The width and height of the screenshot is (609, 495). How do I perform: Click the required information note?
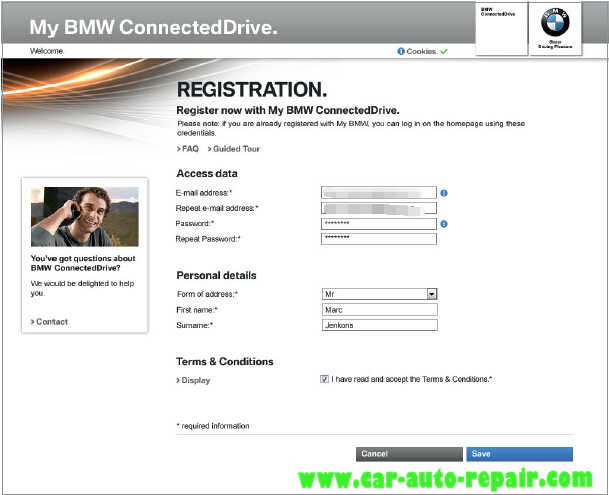(213, 426)
